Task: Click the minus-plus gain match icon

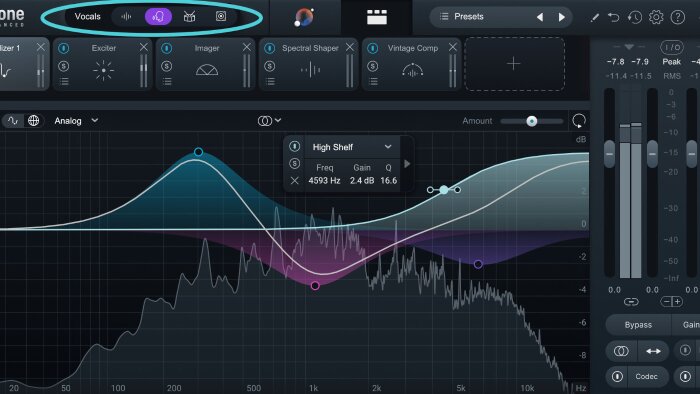Action: [671, 302]
